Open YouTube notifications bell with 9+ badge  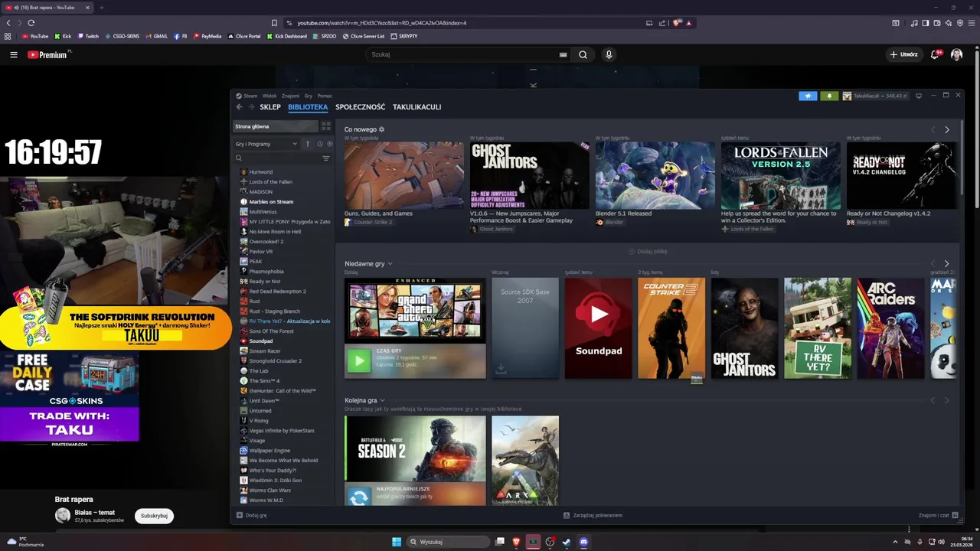click(x=935, y=54)
